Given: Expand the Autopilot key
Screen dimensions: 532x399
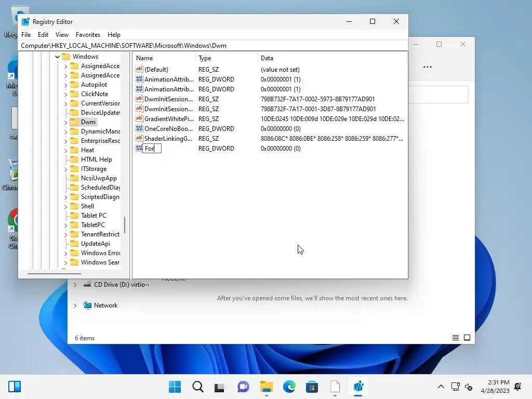Looking at the screenshot, I should (x=66, y=85).
